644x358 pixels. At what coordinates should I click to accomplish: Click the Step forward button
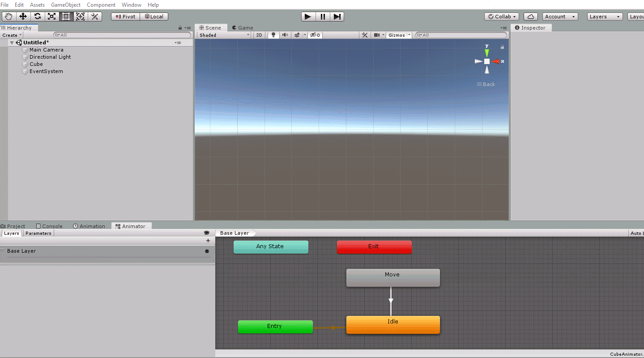tap(337, 17)
